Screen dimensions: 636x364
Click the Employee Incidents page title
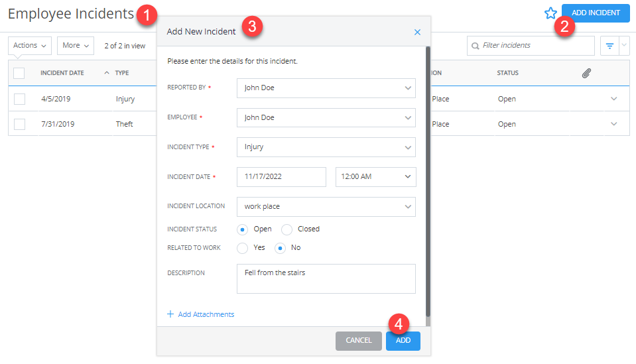coord(71,14)
